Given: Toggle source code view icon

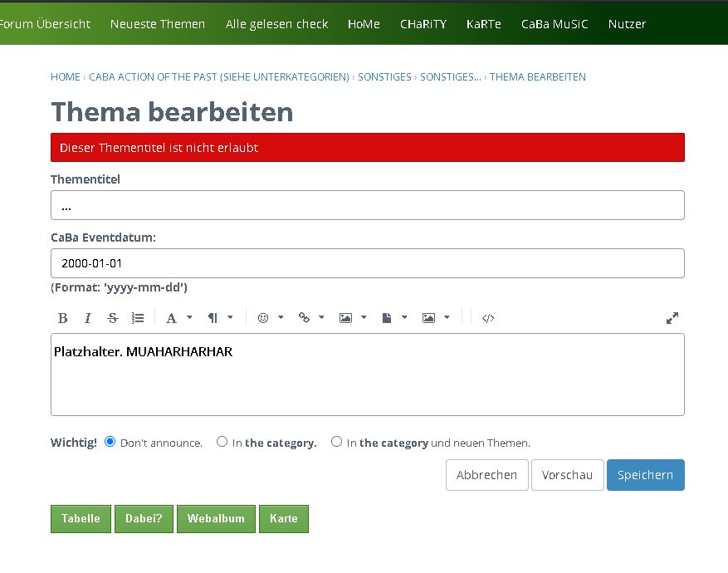Looking at the screenshot, I should click(x=488, y=318).
